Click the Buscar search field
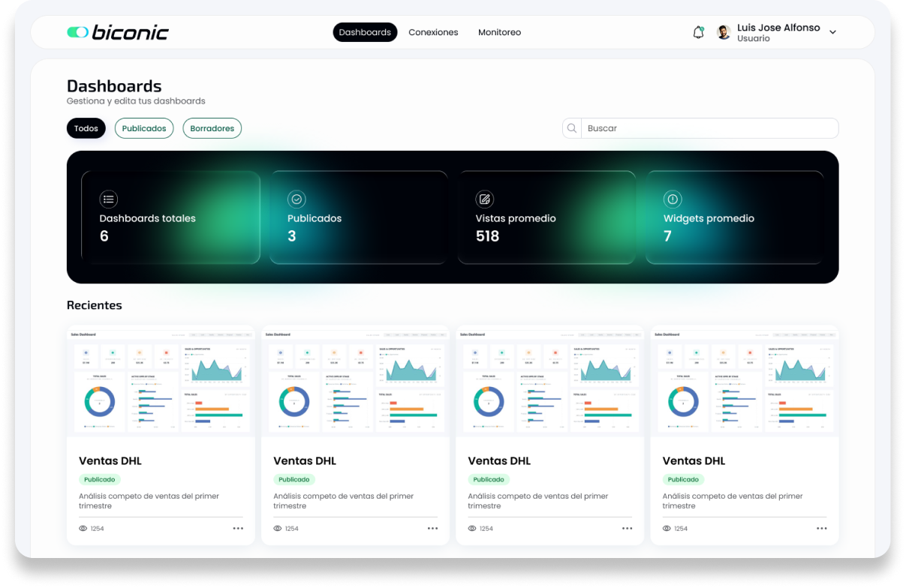The width and height of the screenshot is (906, 588). pyautogui.click(x=709, y=128)
